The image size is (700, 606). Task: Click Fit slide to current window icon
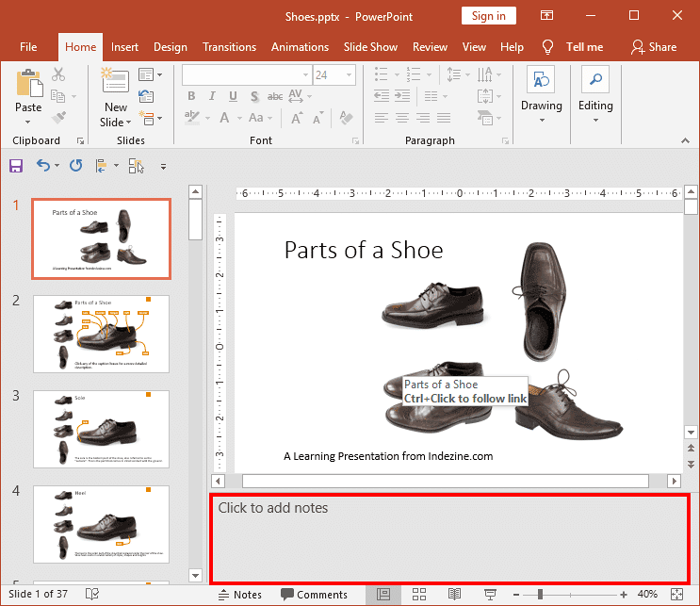[676, 594]
